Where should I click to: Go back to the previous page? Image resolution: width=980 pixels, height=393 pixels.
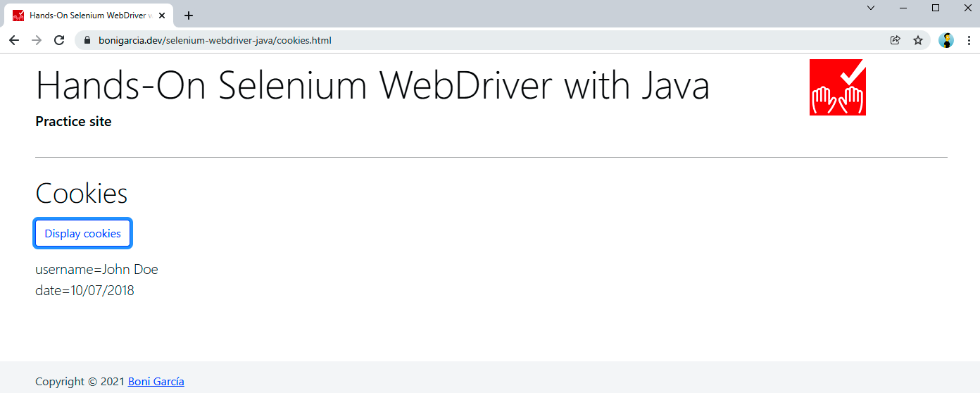coord(14,40)
